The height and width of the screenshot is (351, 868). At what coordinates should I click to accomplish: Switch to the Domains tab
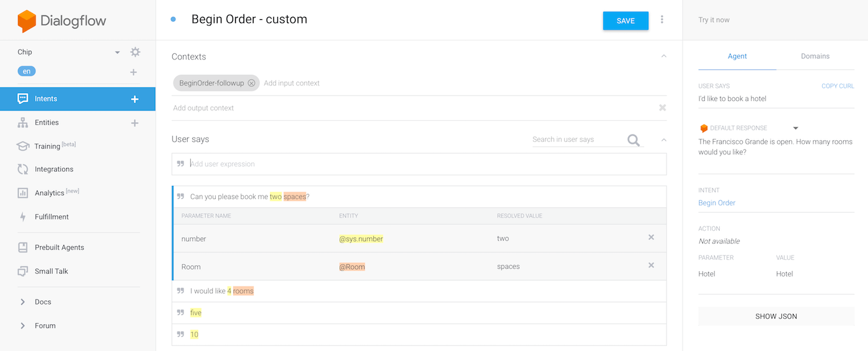tap(815, 56)
